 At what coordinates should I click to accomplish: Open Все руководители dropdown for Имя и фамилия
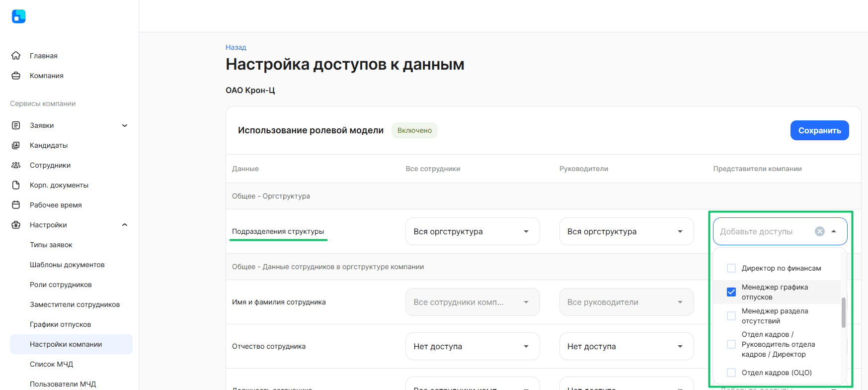[627, 302]
